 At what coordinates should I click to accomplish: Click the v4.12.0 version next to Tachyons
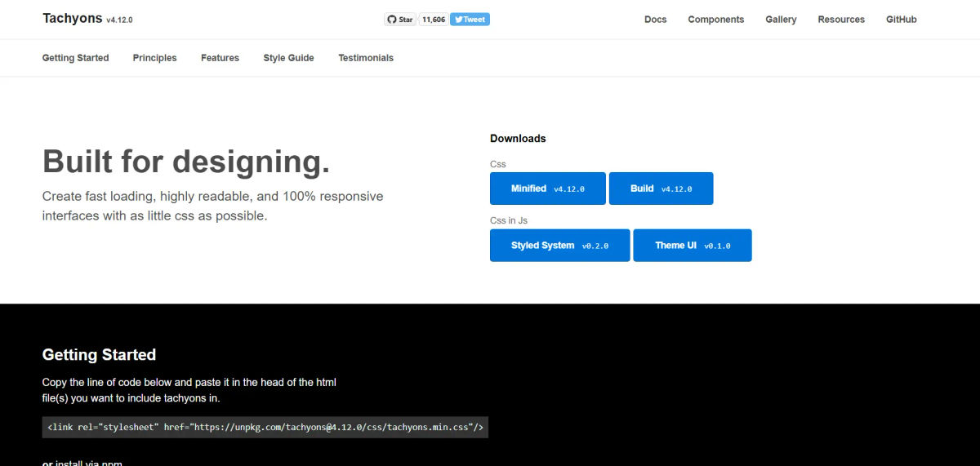pyautogui.click(x=119, y=20)
